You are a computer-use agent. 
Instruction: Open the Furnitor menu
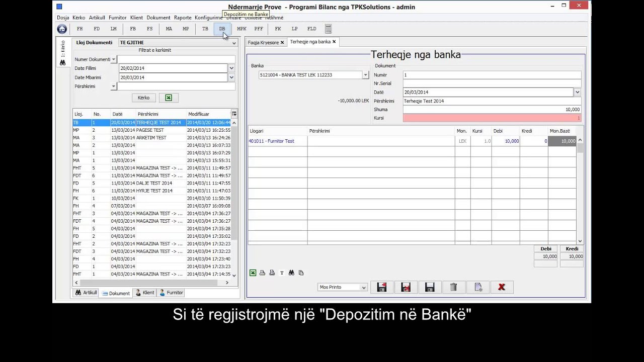point(118,18)
